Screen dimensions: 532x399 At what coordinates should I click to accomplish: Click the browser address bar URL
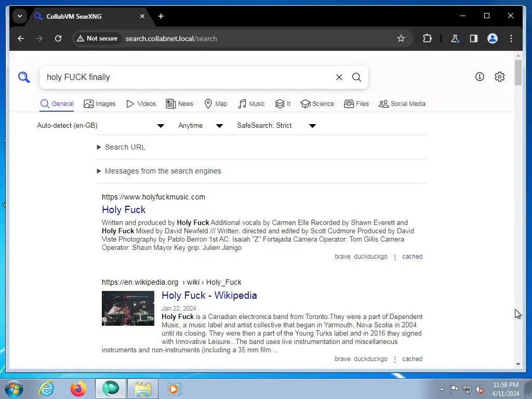point(171,38)
